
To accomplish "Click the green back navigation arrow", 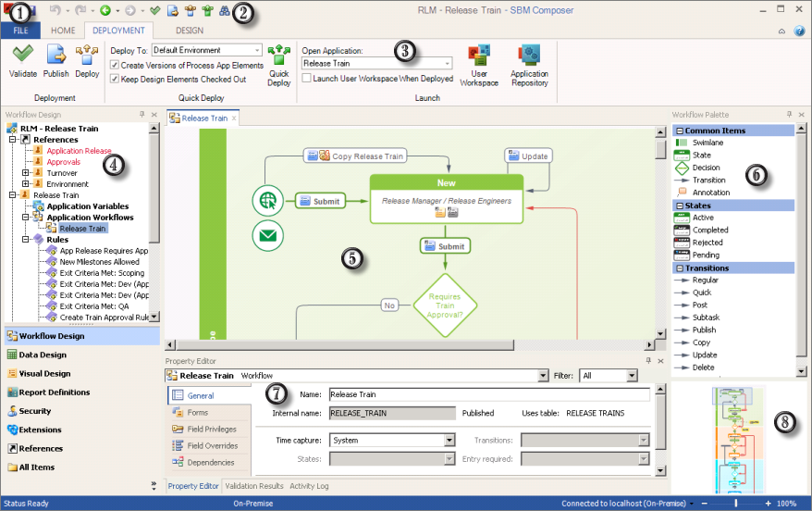I will 105,10.
